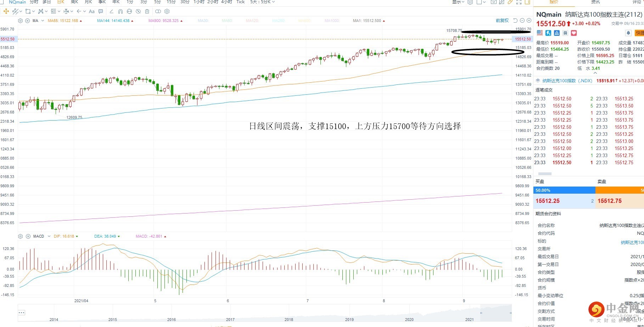Click 2019 on the timeline navigator

pyautogui.click(x=349, y=320)
